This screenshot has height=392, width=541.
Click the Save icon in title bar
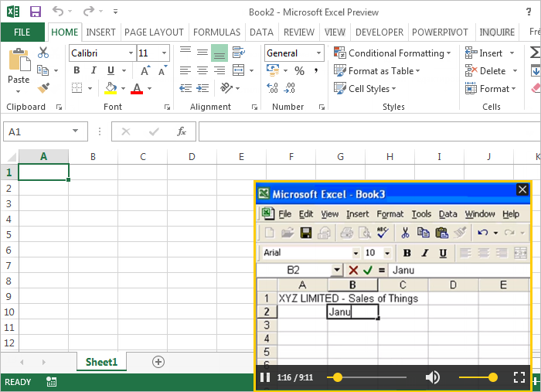click(x=36, y=12)
